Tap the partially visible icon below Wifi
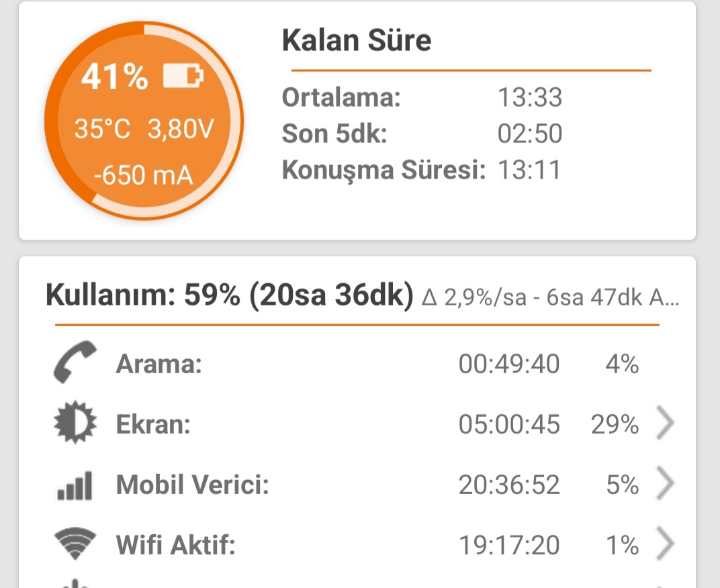Image resolution: width=720 pixels, height=588 pixels. click(75, 584)
